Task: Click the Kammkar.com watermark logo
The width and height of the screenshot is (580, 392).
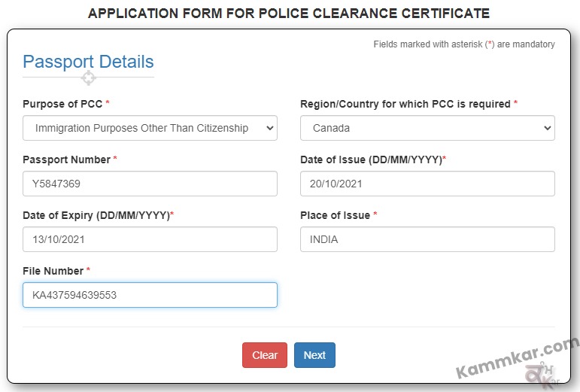Action: coord(518,363)
